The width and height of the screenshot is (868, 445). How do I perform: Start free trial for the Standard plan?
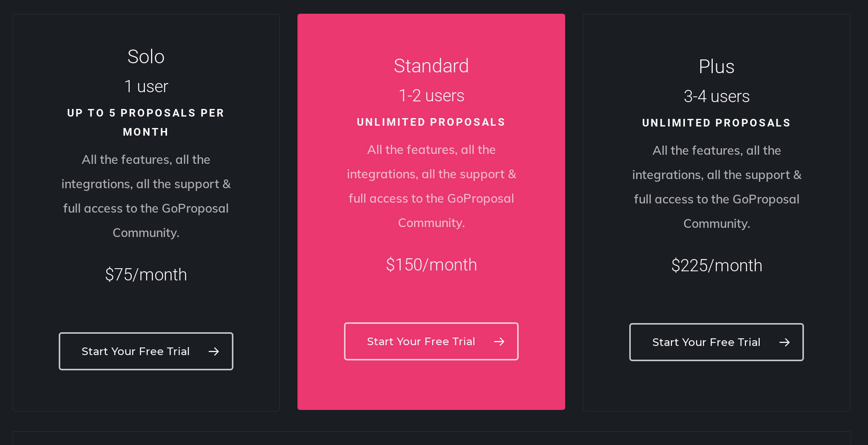pos(431,342)
